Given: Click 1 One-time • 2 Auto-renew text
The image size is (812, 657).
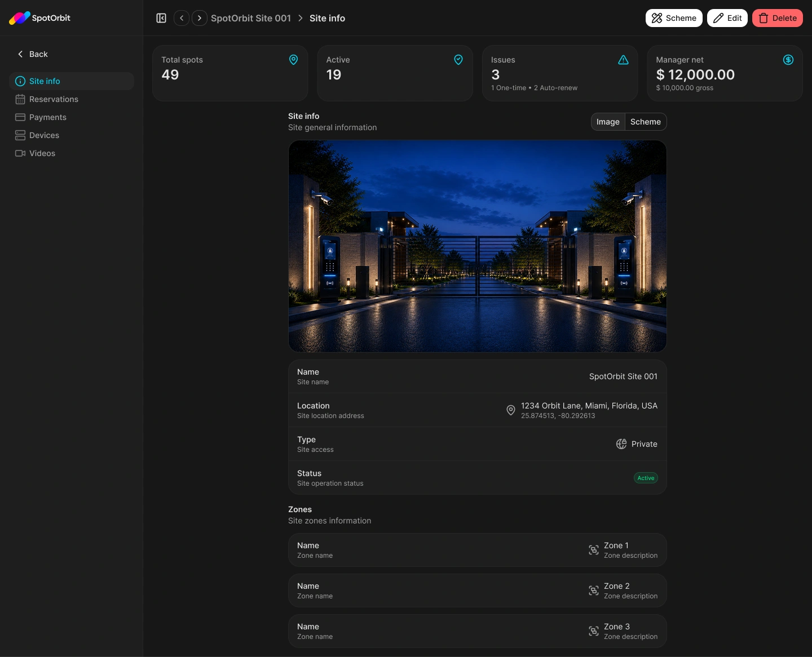Looking at the screenshot, I should (534, 88).
